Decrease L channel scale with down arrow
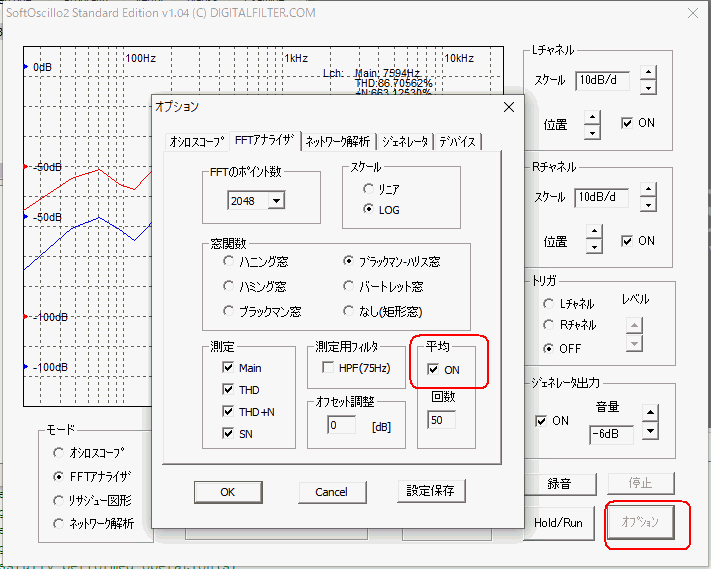 (x=648, y=88)
